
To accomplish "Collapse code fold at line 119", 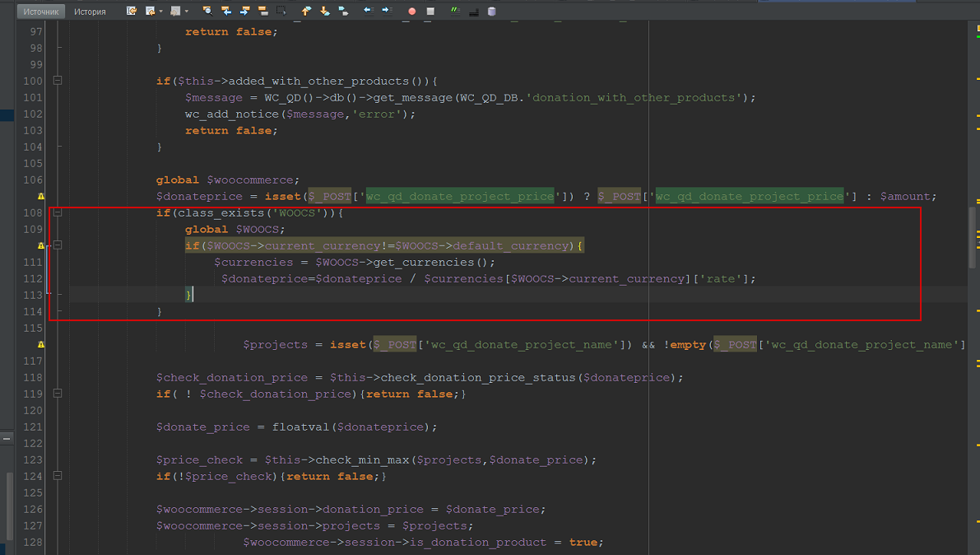I will coord(58,394).
